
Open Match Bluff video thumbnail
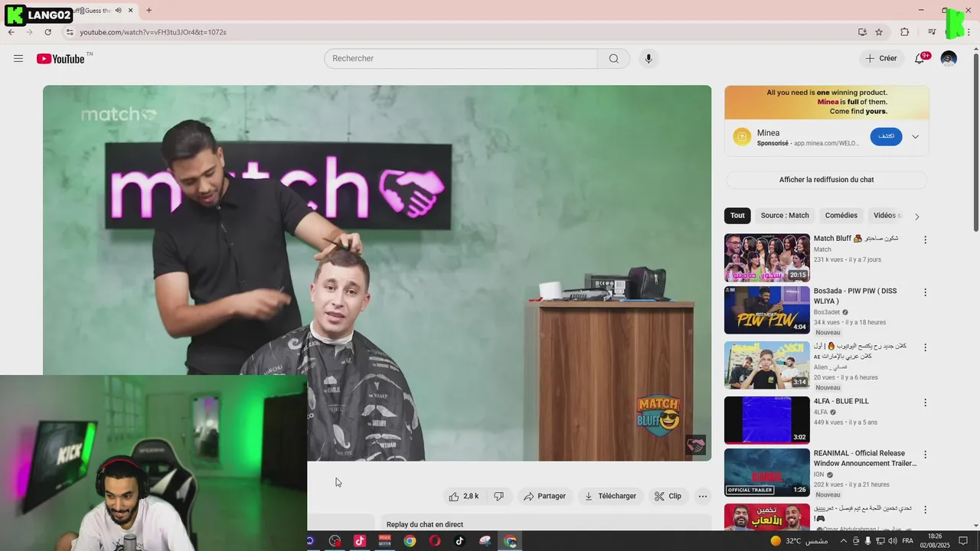click(x=767, y=258)
